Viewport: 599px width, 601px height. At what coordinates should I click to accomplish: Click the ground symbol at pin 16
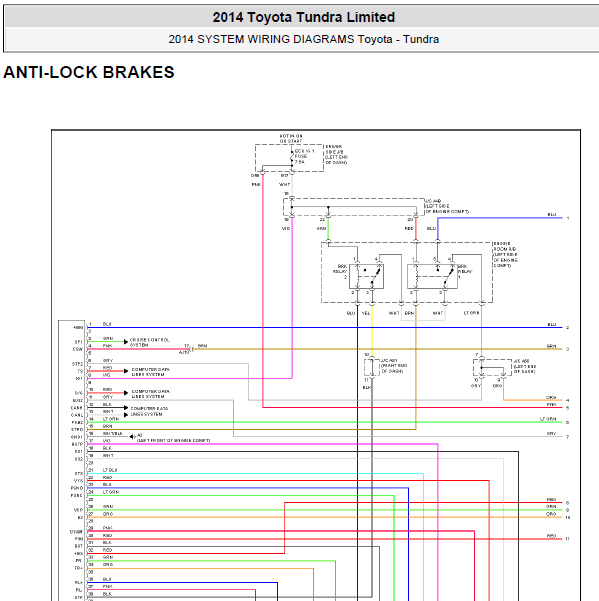(133, 436)
